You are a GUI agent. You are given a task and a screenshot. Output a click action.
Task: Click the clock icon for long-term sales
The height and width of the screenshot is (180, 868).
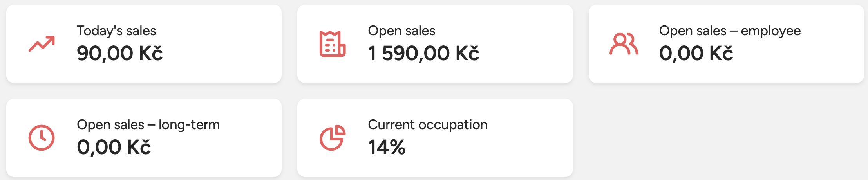tap(42, 138)
